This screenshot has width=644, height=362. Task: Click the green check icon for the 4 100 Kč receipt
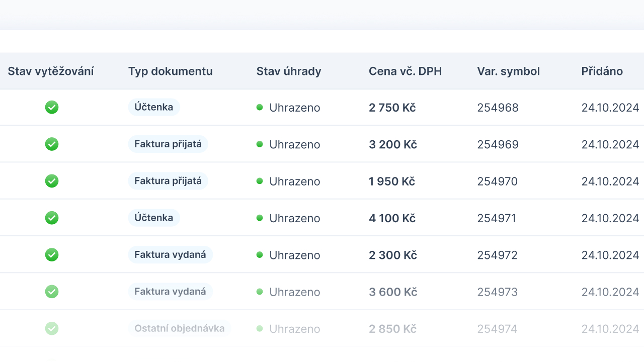tap(52, 218)
